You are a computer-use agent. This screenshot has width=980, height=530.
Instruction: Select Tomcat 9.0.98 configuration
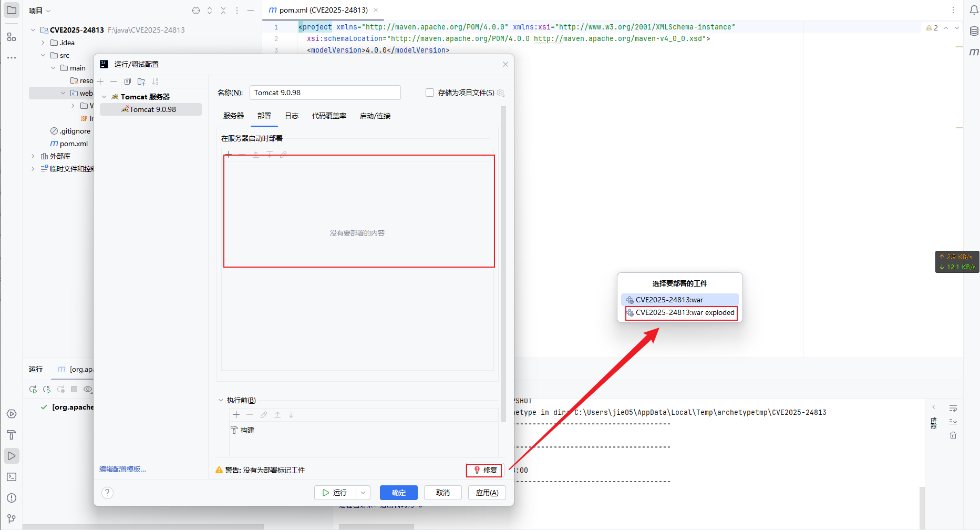[x=151, y=109]
